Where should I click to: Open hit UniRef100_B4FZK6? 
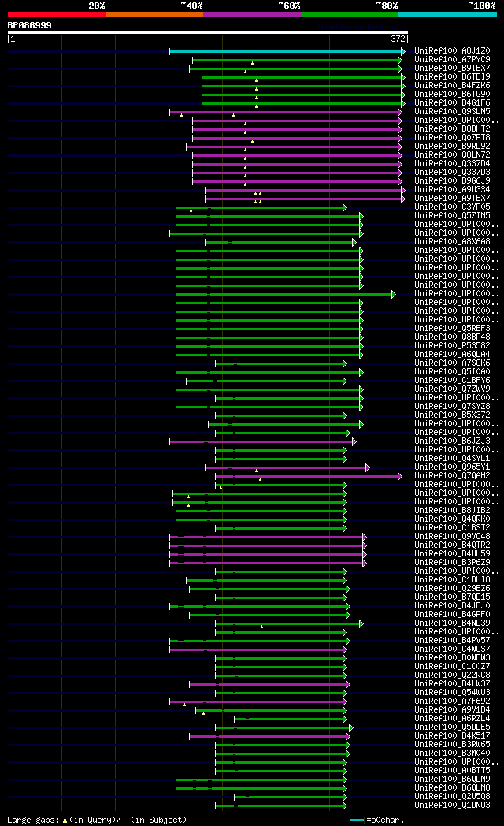point(452,85)
